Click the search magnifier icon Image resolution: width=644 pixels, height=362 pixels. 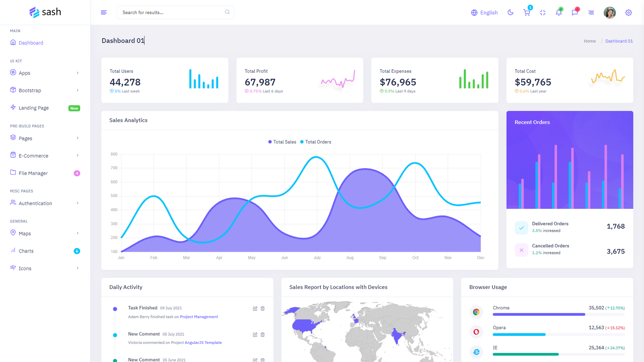227,12
